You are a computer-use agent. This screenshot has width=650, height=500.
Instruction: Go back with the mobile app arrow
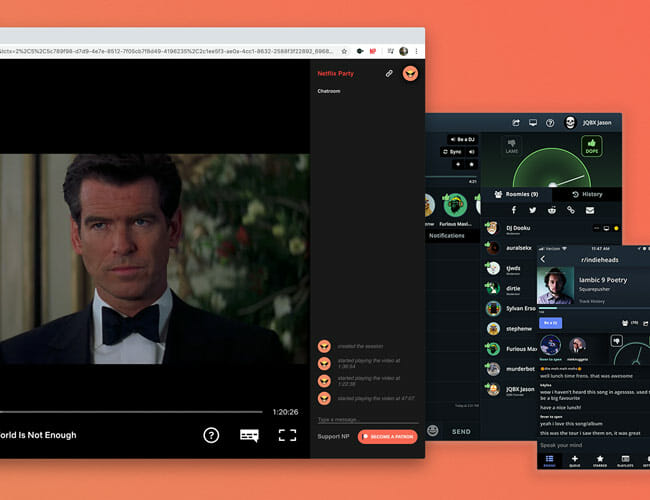coord(543,260)
